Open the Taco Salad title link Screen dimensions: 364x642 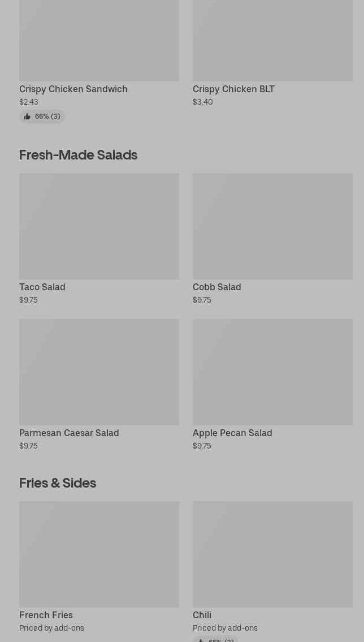click(42, 287)
